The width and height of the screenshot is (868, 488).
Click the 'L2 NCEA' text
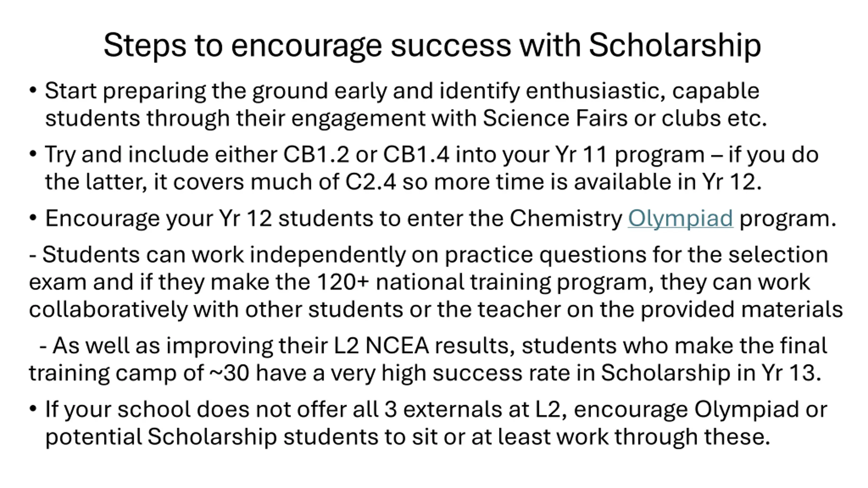(x=381, y=346)
